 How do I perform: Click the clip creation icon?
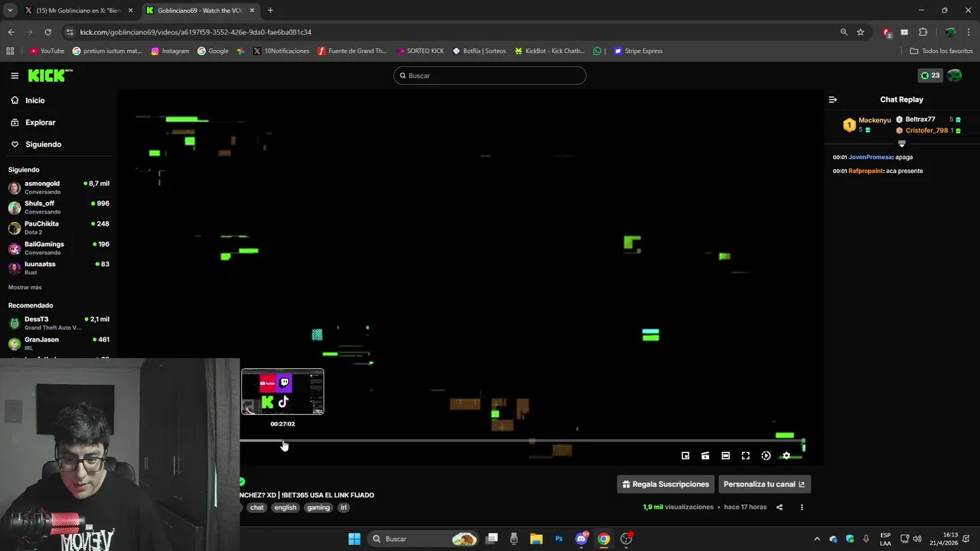pyautogui.click(x=705, y=455)
